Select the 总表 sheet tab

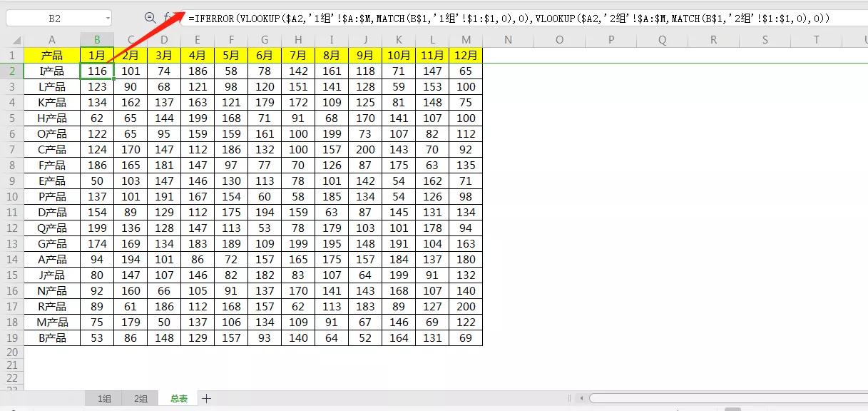click(x=179, y=398)
